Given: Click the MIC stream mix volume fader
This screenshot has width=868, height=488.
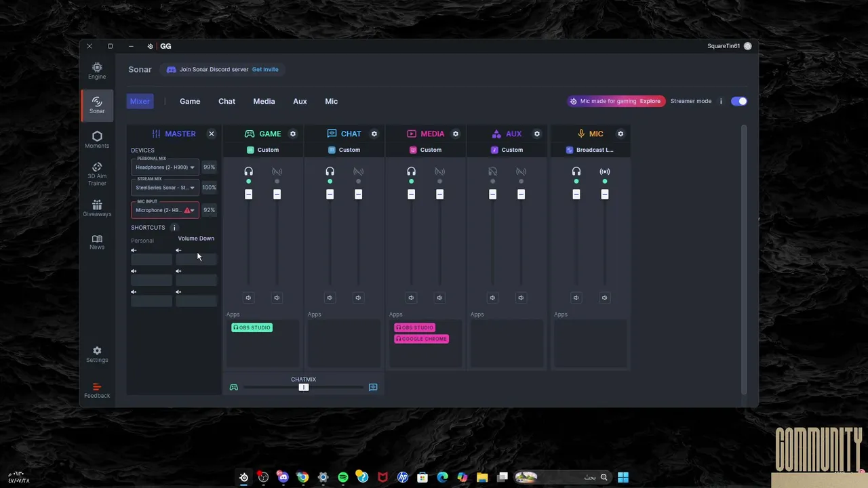Looking at the screenshot, I should tap(605, 195).
